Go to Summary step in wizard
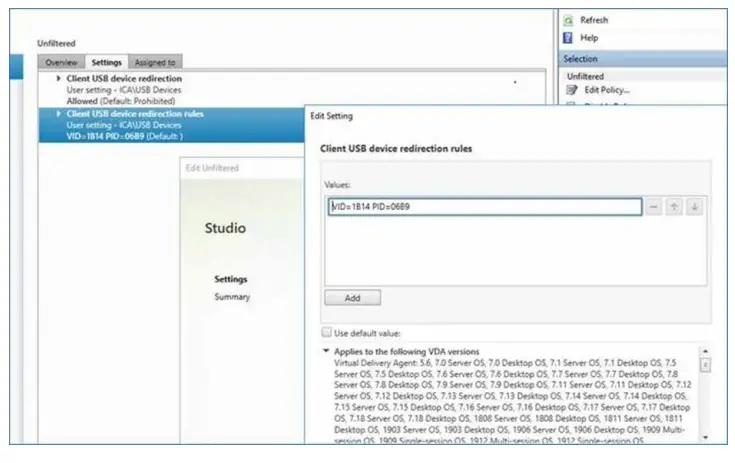The image size is (735, 463). pos(232,297)
